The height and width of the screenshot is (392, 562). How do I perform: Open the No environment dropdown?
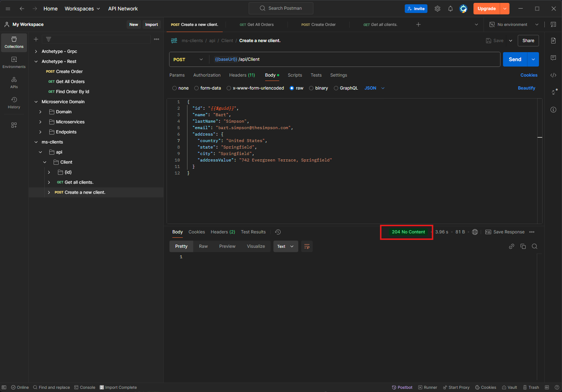[514, 24]
